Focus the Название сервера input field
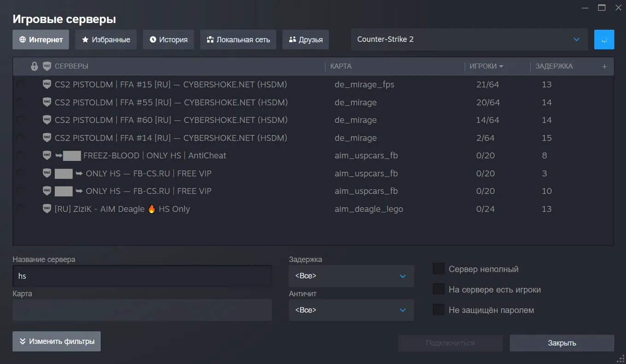The height and width of the screenshot is (364, 626). coord(142,276)
